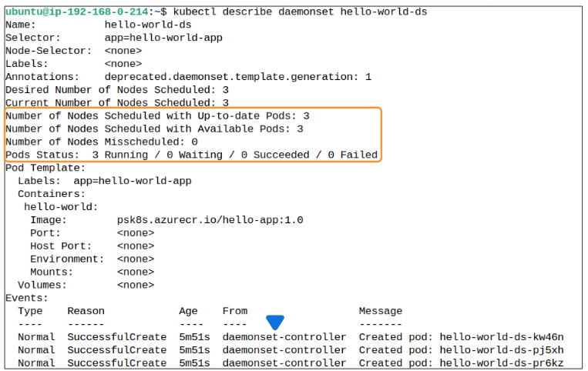Click the Current Number of Nodes Scheduled line

[x=117, y=102]
